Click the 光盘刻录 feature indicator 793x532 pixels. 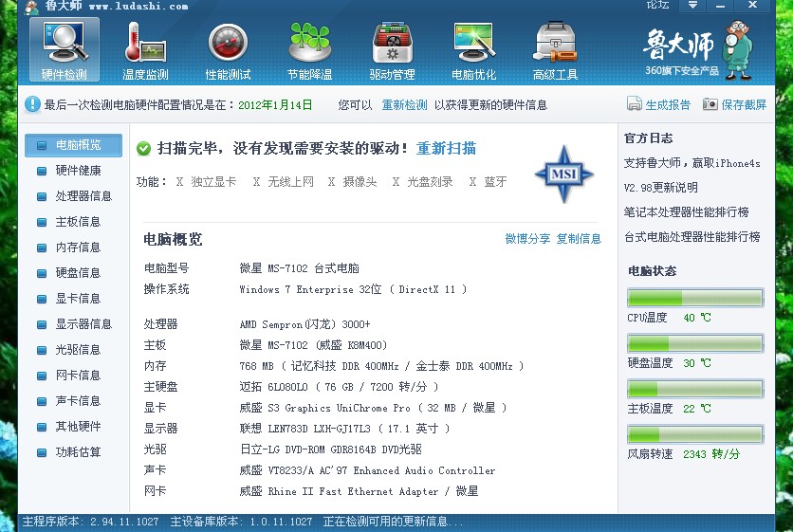[x=422, y=182]
